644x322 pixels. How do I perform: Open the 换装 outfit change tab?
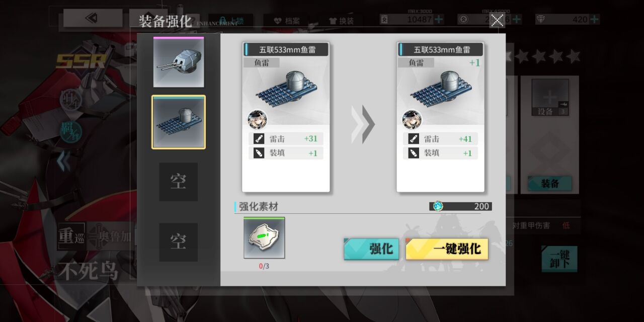click(x=341, y=21)
